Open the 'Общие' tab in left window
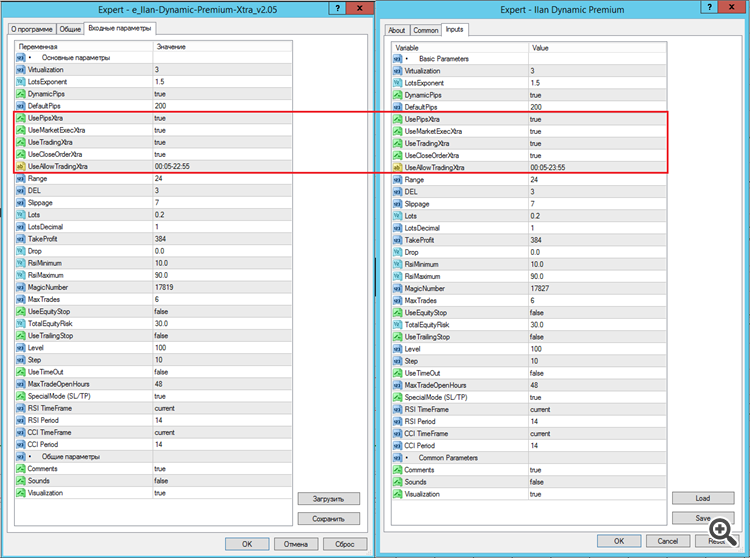 70,29
